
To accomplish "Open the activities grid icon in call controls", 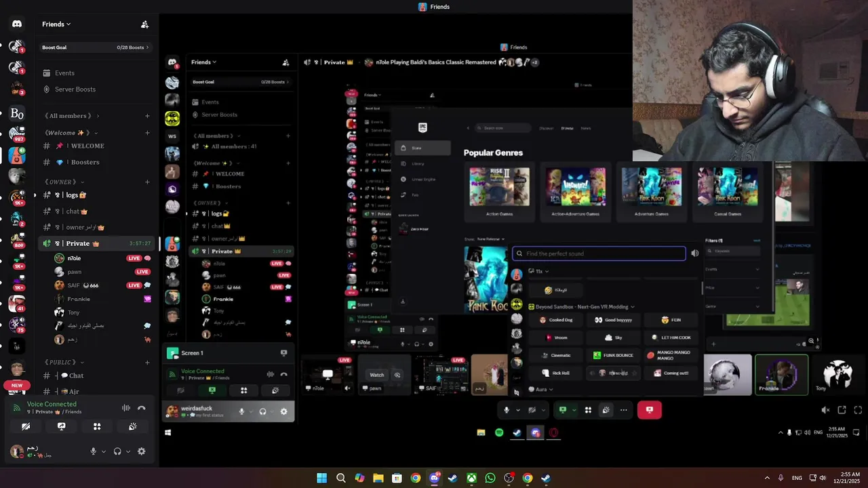I will pos(588,410).
